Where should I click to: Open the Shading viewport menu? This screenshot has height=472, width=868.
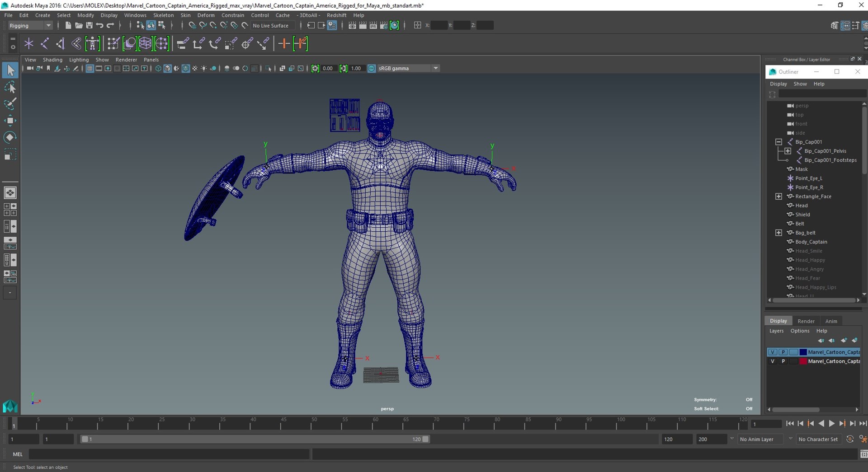point(52,60)
